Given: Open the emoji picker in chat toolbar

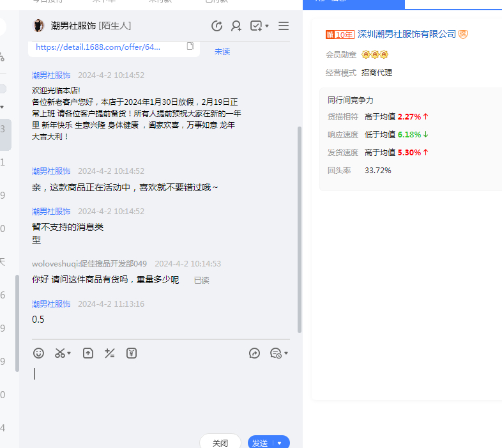Looking at the screenshot, I should pyautogui.click(x=39, y=353).
